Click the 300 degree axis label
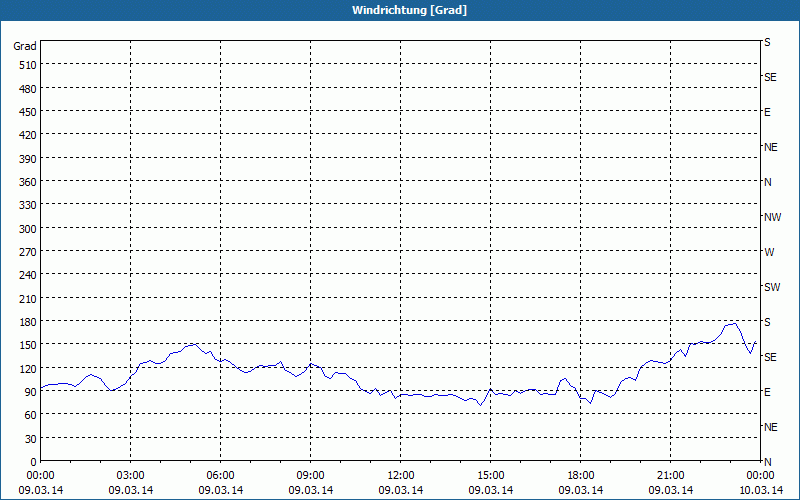This screenshot has height=500, width=800. click(x=28, y=229)
